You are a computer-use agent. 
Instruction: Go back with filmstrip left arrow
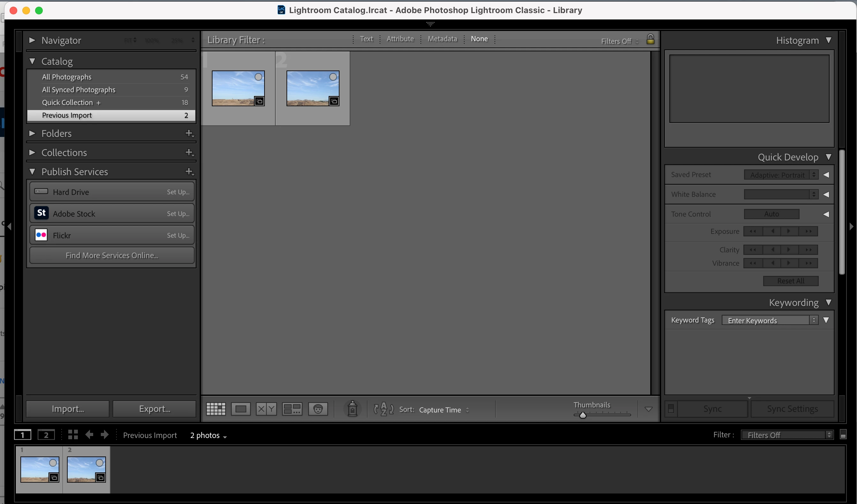(x=89, y=435)
